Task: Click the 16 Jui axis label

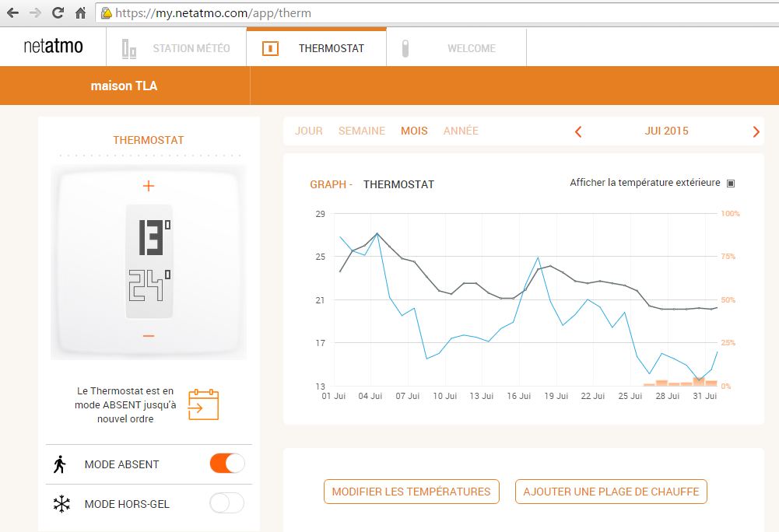Action: pyautogui.click(x=518, y=396)
